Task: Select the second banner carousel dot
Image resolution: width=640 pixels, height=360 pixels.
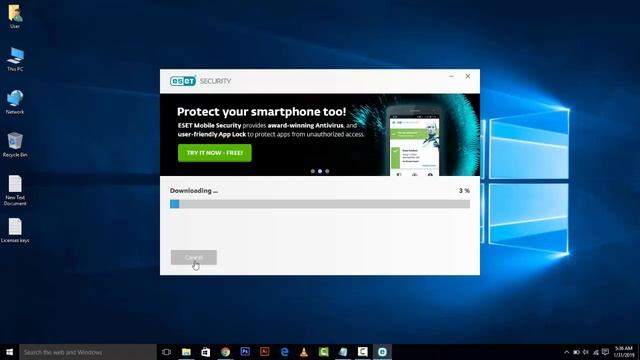Action: 320,171
